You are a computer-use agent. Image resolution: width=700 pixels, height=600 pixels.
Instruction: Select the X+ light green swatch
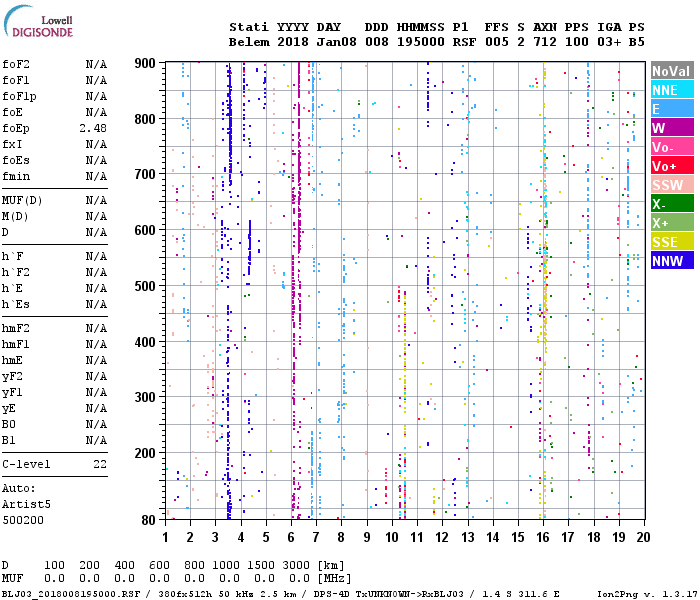[672, 223]
